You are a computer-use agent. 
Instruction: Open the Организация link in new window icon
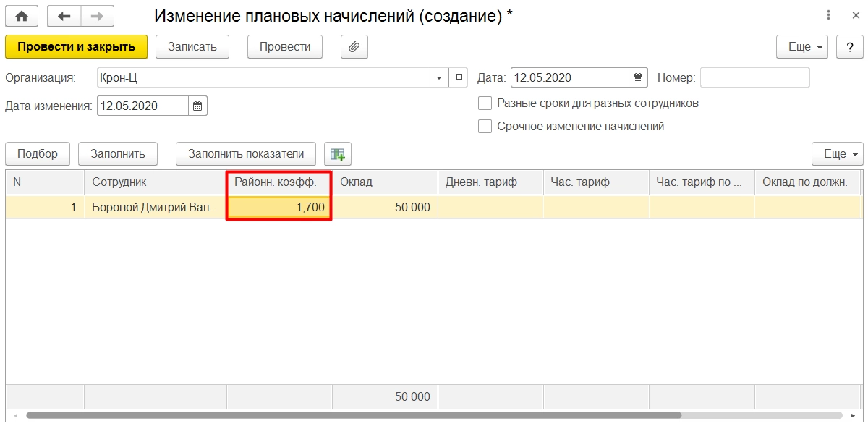pyautogui.click(x=459, y=77)
